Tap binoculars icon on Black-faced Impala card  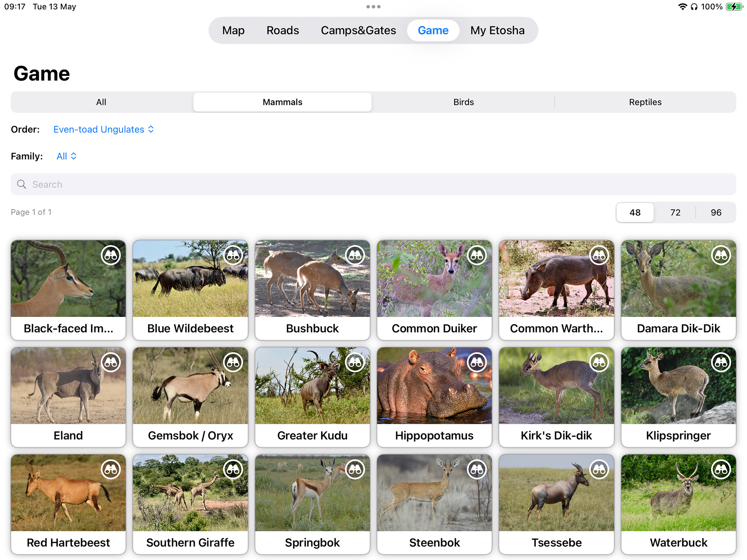[x=111, y=255]
